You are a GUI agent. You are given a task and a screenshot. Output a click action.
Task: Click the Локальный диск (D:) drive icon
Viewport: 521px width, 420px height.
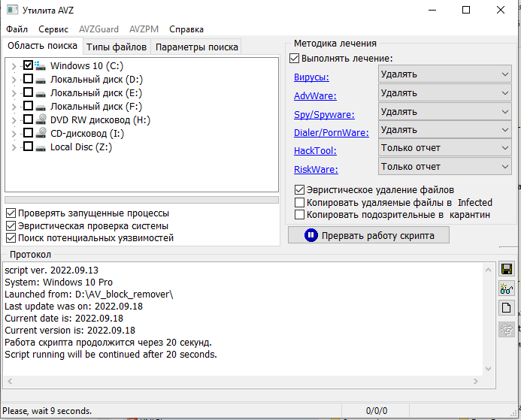tap(41, 80)
